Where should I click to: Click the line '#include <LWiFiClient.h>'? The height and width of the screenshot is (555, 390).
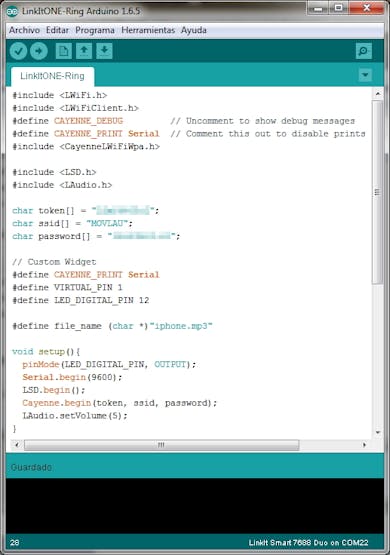point(75,108)
